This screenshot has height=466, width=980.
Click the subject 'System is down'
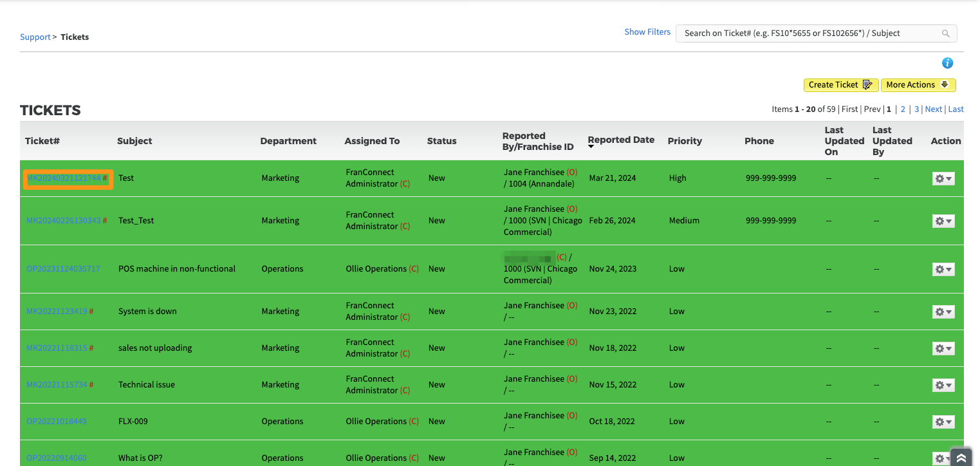coord(147,312)
